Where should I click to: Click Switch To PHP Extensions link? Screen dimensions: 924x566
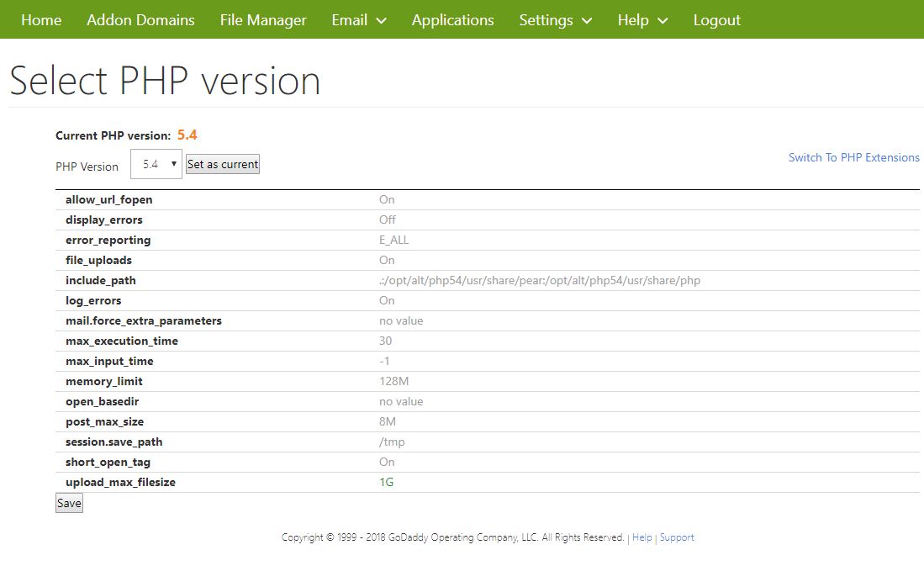(854, 157)
